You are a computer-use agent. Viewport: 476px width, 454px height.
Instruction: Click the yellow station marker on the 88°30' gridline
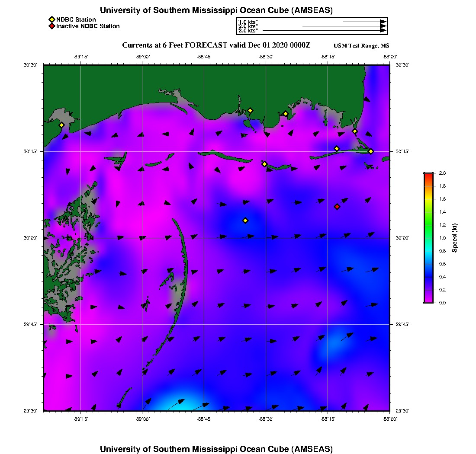click(264, 164)
